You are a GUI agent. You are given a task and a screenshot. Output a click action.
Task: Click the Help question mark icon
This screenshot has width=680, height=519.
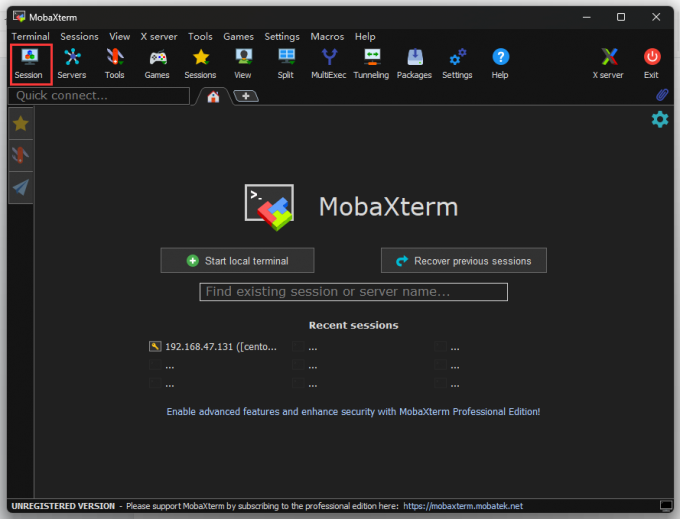[x=500, y=64]
